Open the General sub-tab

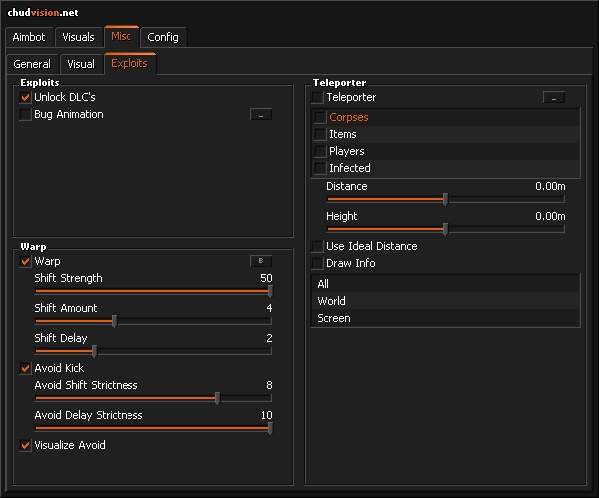(x=32, y=64)
